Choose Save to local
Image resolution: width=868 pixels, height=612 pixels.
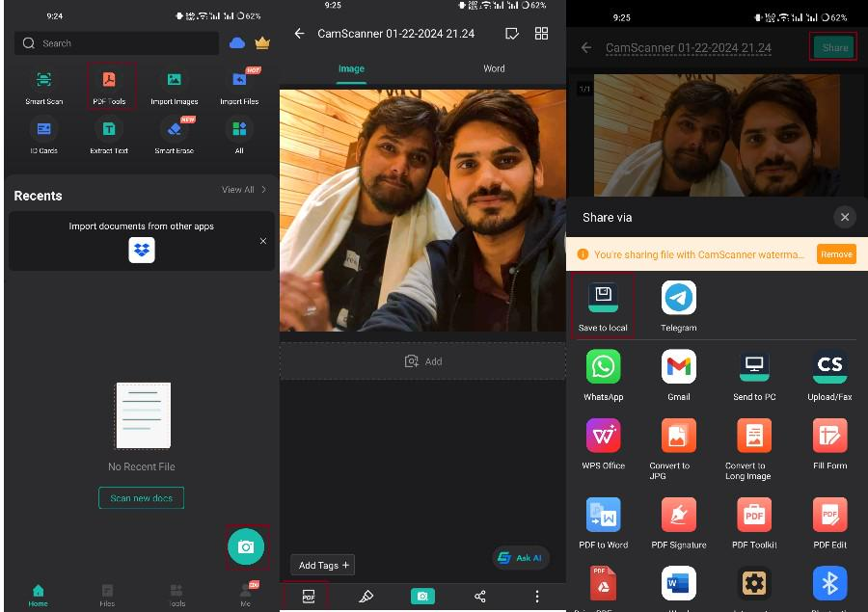(603, 306)
